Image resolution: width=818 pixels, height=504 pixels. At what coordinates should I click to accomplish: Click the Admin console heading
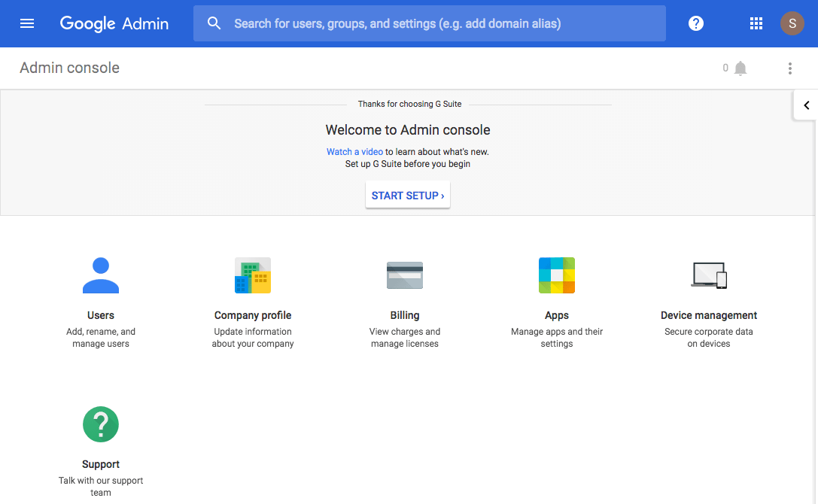tap(70, 68)
